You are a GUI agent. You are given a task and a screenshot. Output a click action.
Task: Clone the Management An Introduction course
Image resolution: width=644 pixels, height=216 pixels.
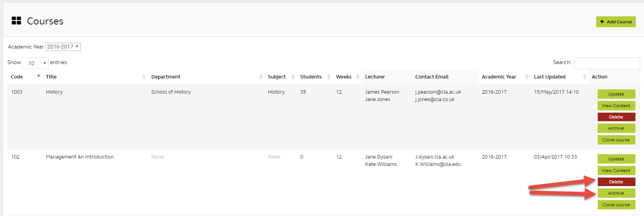point(616,205)
